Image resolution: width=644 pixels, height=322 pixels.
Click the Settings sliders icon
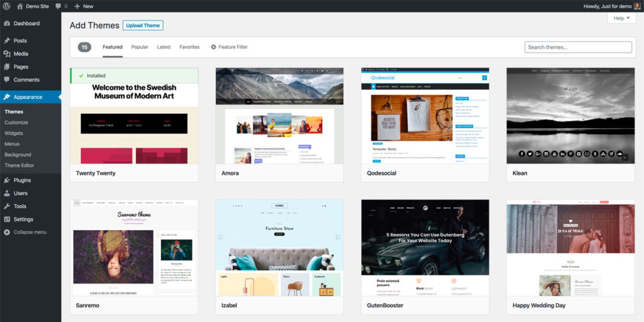(6, 219)
